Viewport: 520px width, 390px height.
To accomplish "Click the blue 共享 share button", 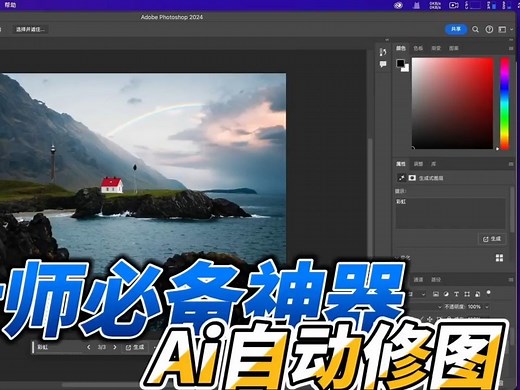I will [x=456, y=29].
